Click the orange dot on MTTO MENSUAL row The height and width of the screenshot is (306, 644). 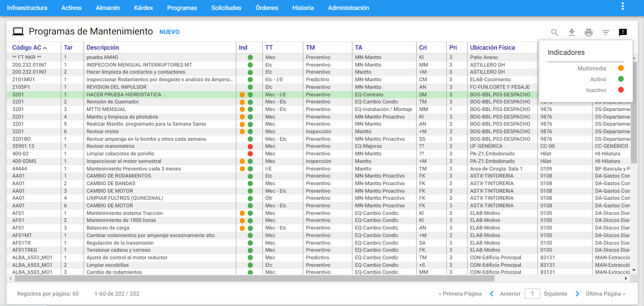[x=243, y=110]
